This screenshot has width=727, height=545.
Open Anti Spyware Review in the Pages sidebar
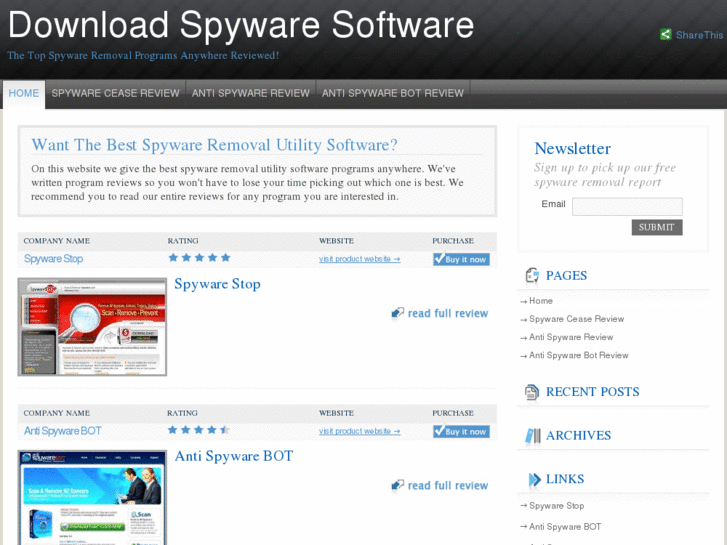[x=571, y=337]
